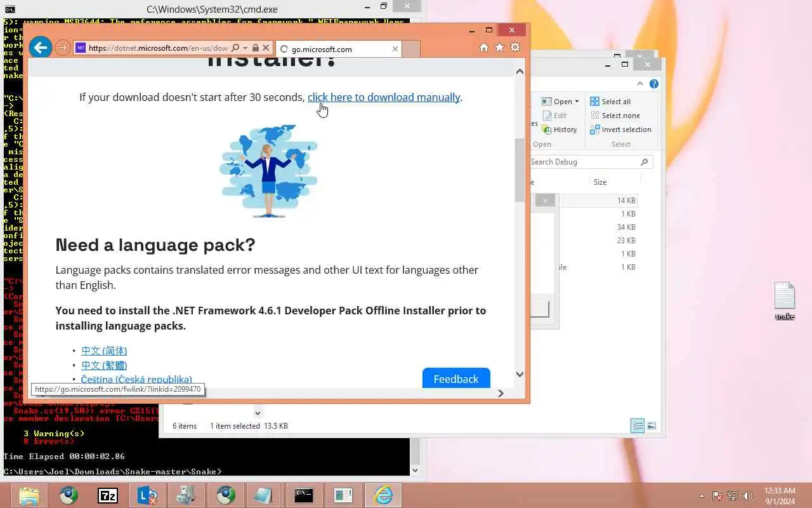Open the favorites star icon

pyautogui.click(x=499, y=48)
